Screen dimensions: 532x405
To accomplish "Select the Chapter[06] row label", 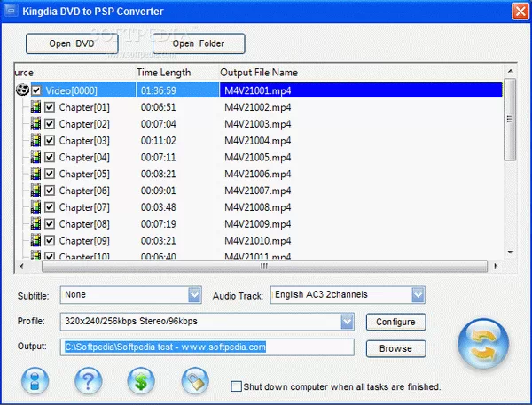I will tap(84, 191).
